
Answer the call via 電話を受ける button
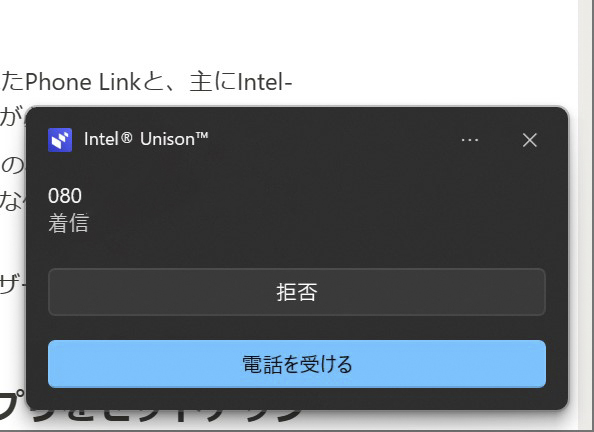click(x=297, y=364)
